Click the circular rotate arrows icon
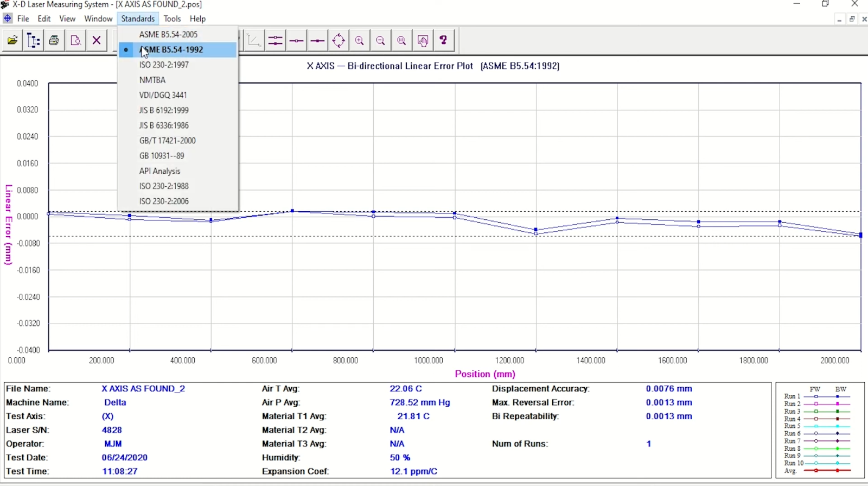This screenshot has width=868, height=486. coord(339,40)
